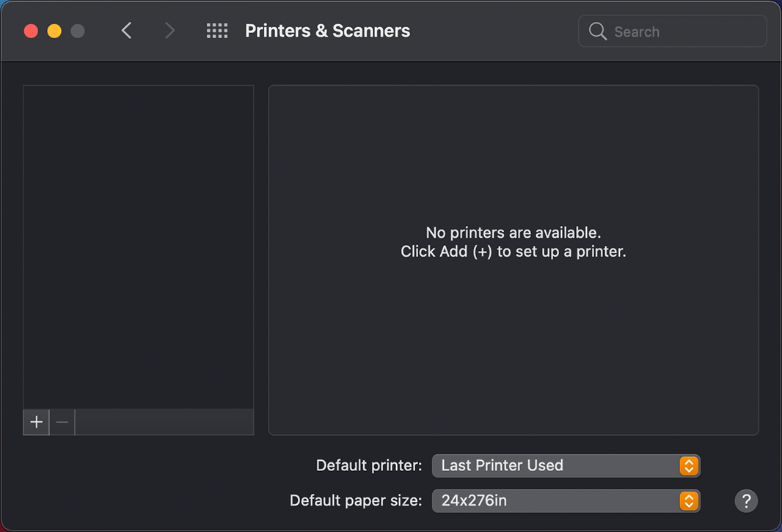
Task: Show all preferences via grid icon
Action: 217,31
